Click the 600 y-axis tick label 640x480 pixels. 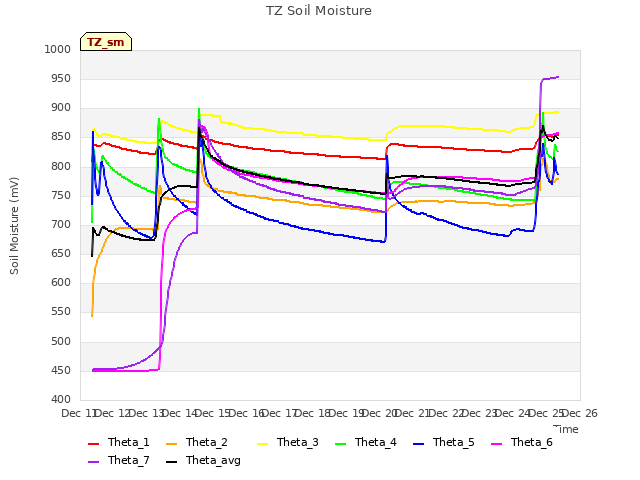pyautogui.click(x=61, y=282)
